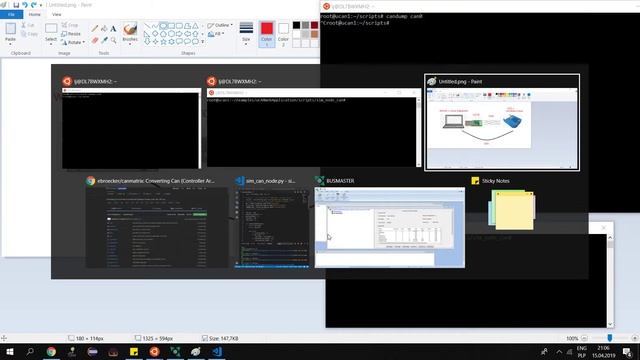The height and width of the screenshot is (360, 640).
Task: Select the Fill with color bucket tool
Action: pos(104,29)
